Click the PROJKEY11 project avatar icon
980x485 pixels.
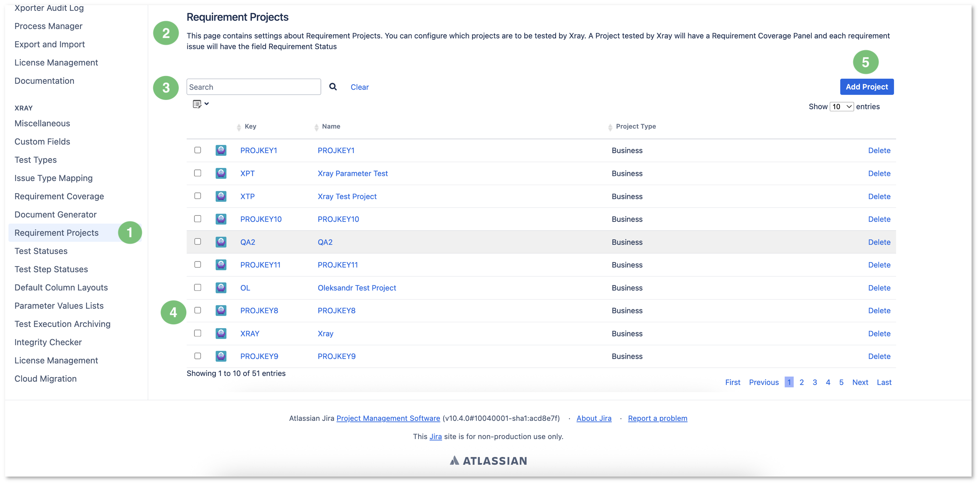(x=221, y=264)
